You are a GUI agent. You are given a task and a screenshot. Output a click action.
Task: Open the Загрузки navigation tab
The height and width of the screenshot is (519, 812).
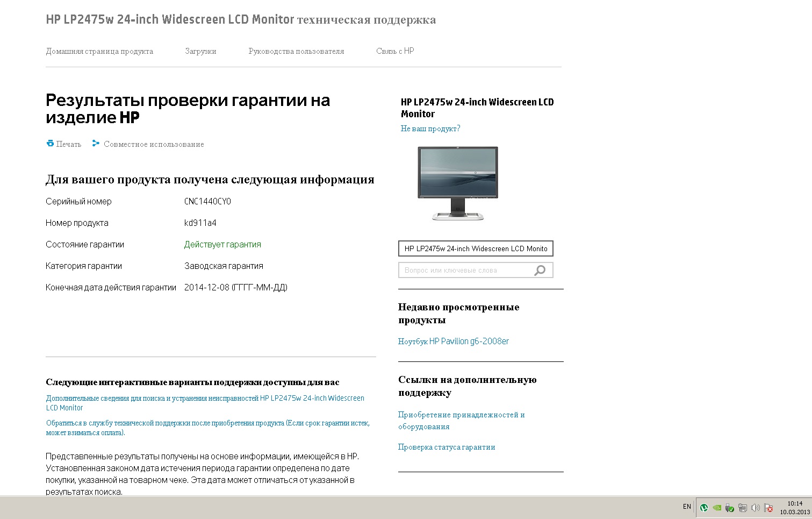200,51
